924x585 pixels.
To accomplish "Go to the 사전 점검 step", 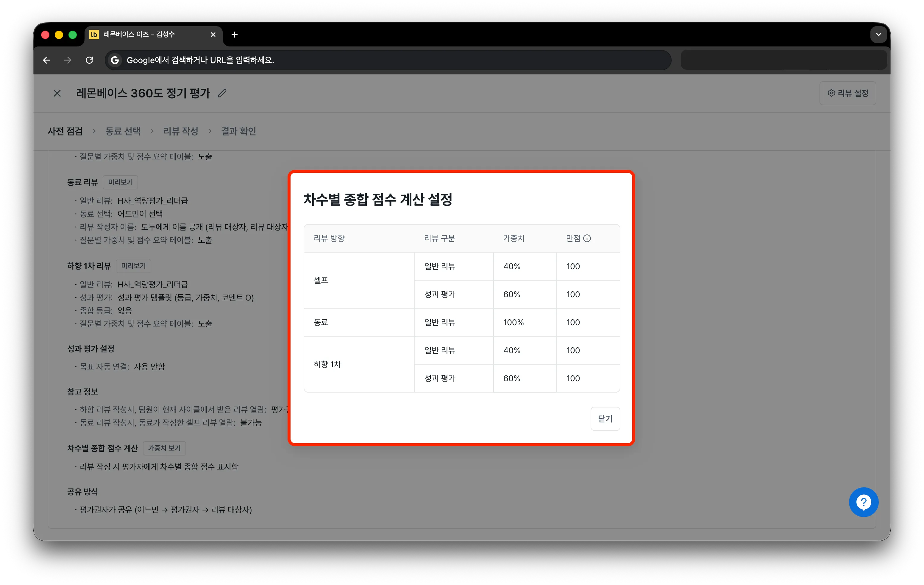I will [x=65, y=131].
